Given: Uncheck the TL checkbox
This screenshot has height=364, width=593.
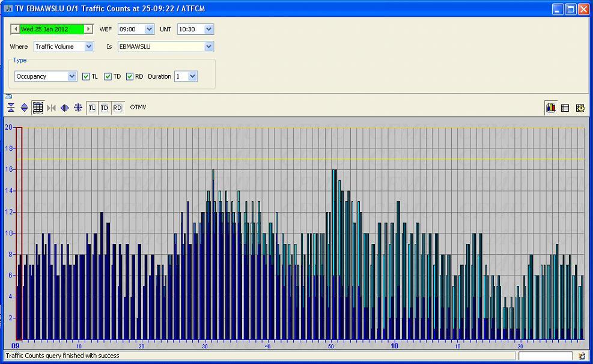Looking at the screenshot, I should coord(86,76).
